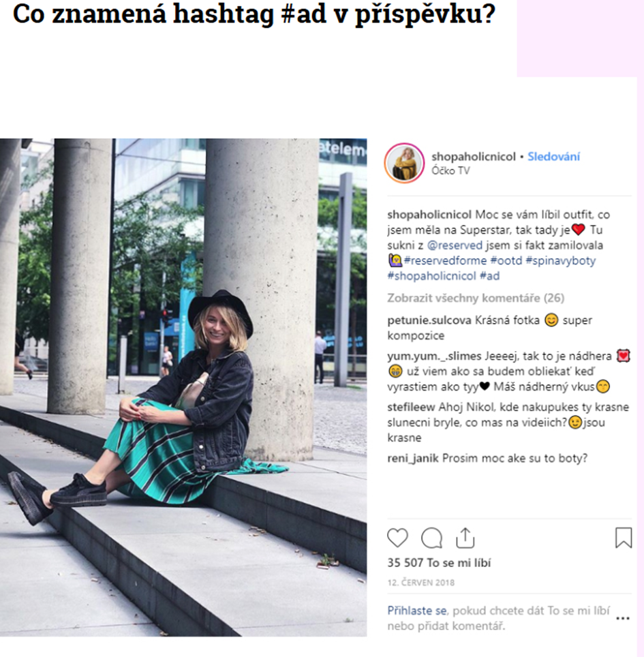The image size is (644, 657).
Task: Open the #spinavyboty hashtag
Action: pos(561,260)
